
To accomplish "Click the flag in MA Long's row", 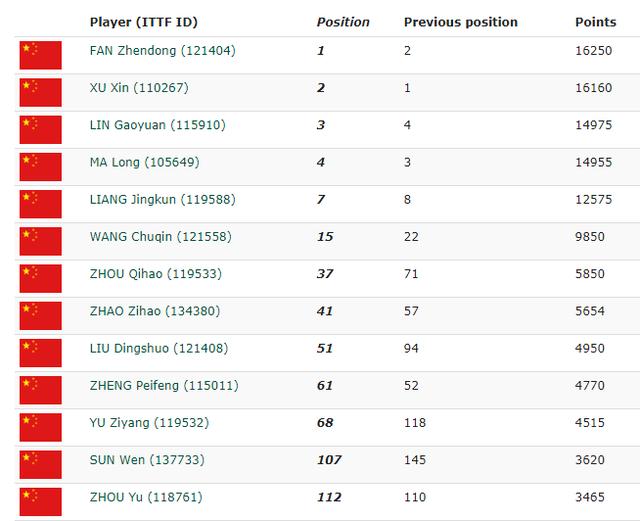I will [40, 167].
